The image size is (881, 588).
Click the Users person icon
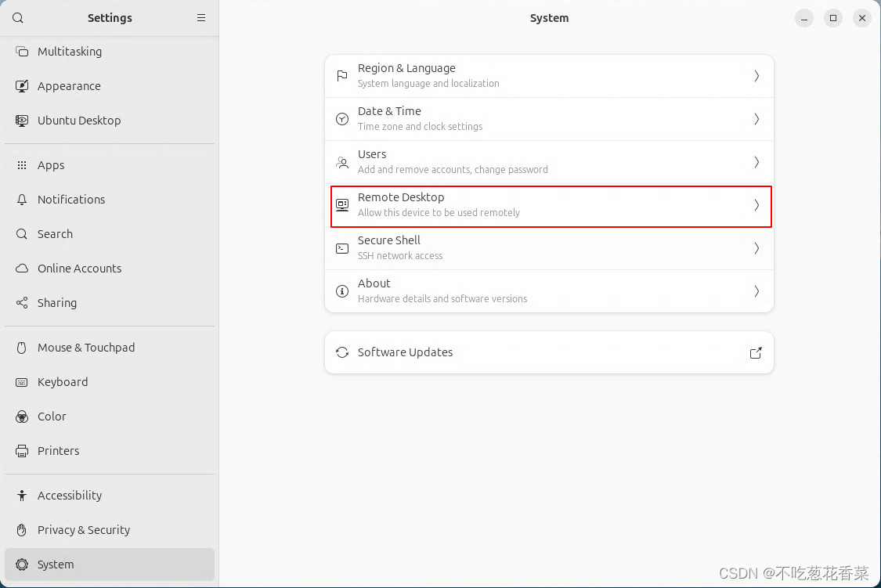pyautogui.click(x=342, y=162)
